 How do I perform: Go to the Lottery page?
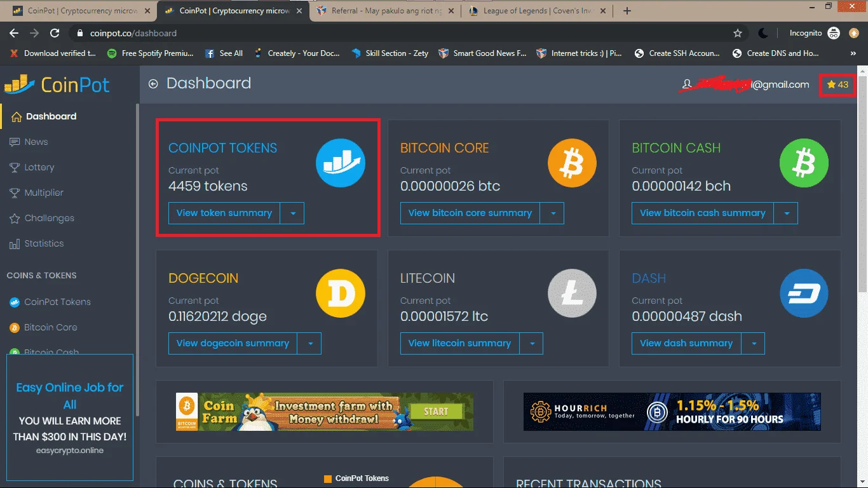pyautogui.click(x=32, y=167)
